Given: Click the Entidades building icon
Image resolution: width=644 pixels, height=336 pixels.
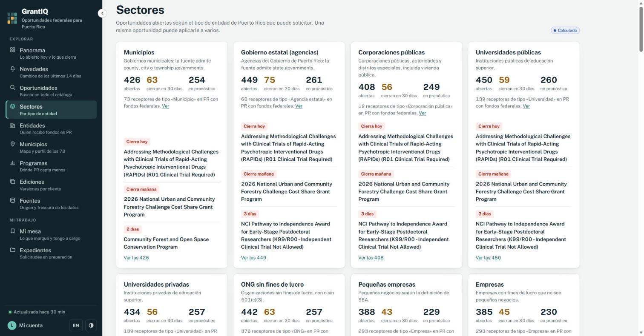Looking at the screenshot, I should click(x=13, y=125).
